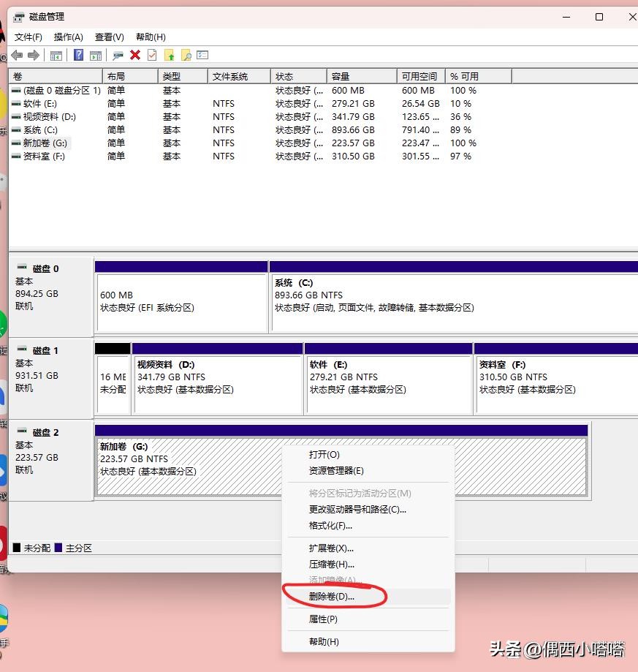Click the green up-arrow folder toolbar icon
The height and width of the screenshot is (672, 638).
pos(168,55)
